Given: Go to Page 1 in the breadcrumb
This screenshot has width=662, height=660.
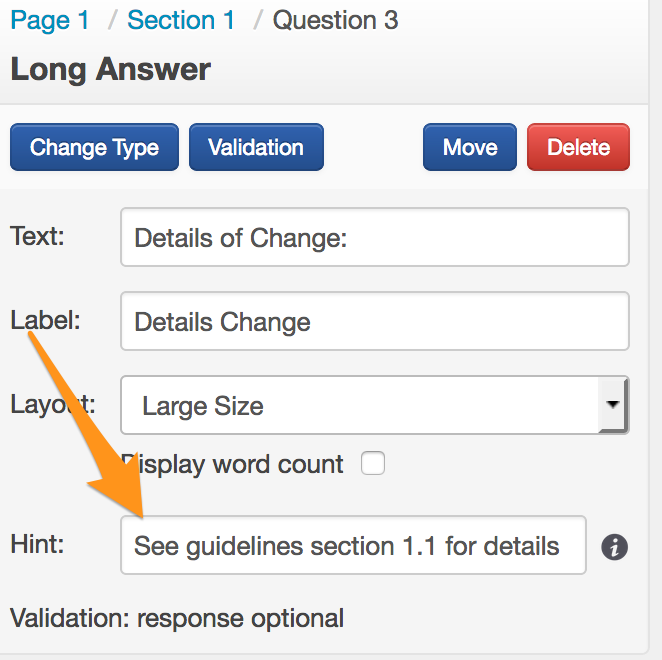Looking at the screenshot, I should point(50,20).
